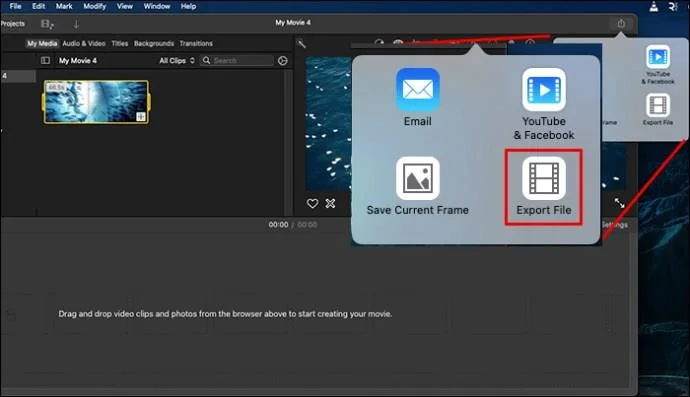Click the magic wand enhance icon

tap(301, 44)
